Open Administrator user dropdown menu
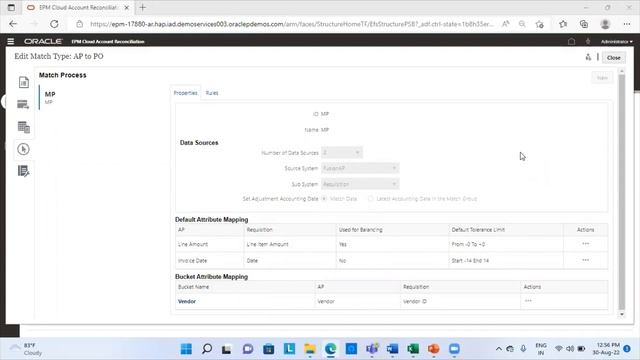Viewport: 640px width, 360px height. tap(616, 41)
